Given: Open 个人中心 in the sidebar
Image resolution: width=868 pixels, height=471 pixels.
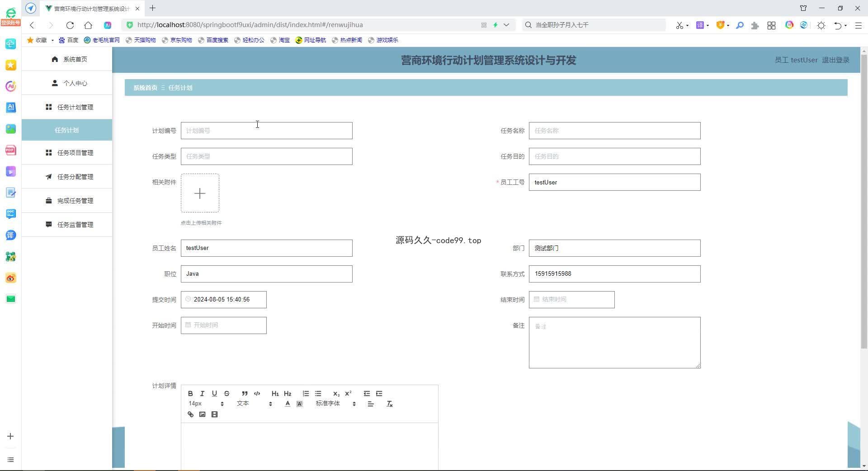Looking at the screenshot, I should point(67,83).
